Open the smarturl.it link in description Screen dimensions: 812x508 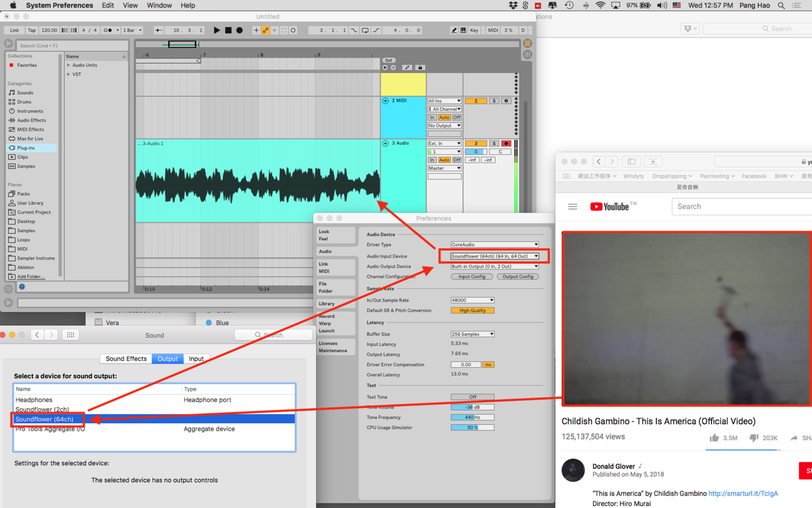[x=743, y=493]
